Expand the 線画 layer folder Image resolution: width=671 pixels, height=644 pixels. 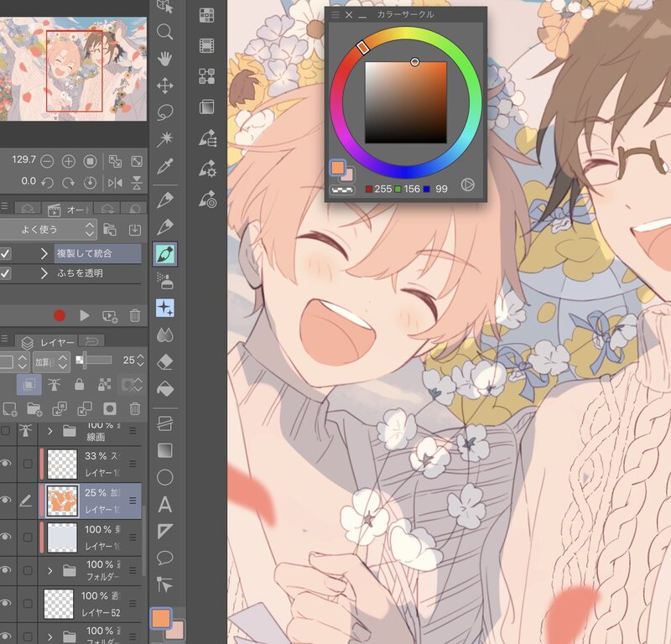click(49, 431)
